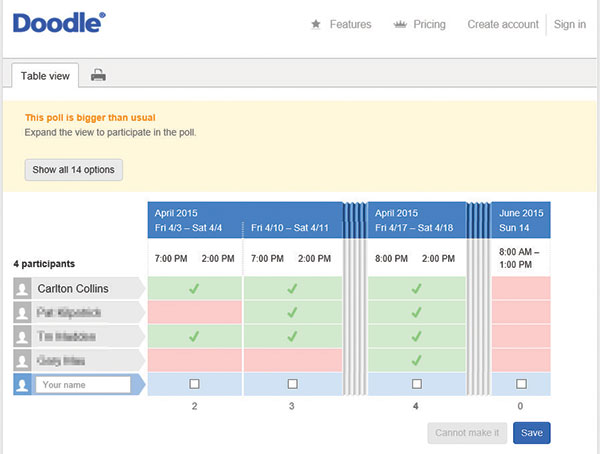Image resolution: width=600 pixels, height=454 pixels.
Task: Click the crown icon beside Pricing
Action: [400, 24]
